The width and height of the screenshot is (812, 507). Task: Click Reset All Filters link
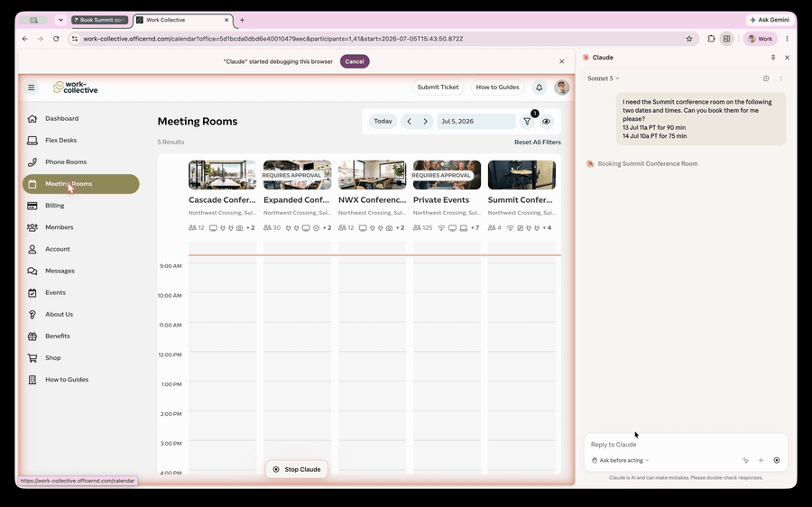tap(537, 142)
